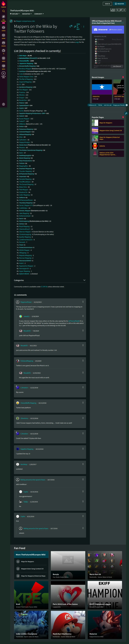The image size is (129, 644).
Task: Open TV section in sidebar
Action: click(x=4, y=52)
